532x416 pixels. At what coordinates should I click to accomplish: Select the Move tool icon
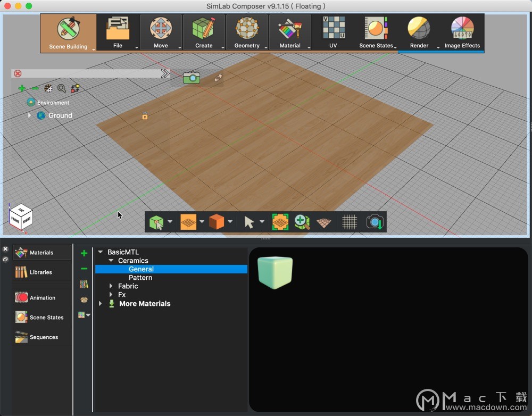click(161, 29)
